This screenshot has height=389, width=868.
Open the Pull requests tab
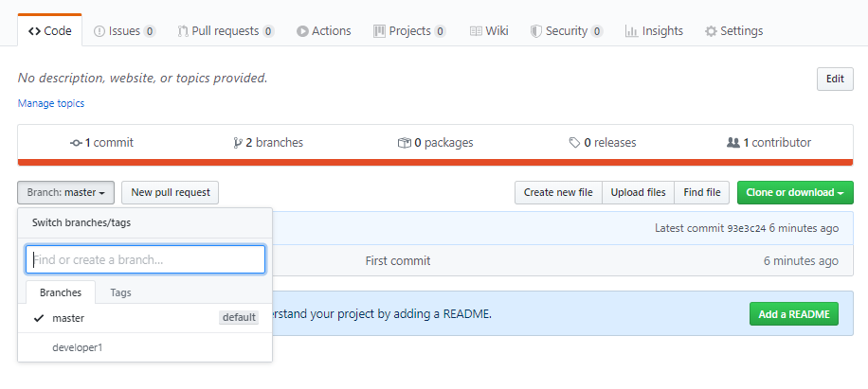[226, 31]
